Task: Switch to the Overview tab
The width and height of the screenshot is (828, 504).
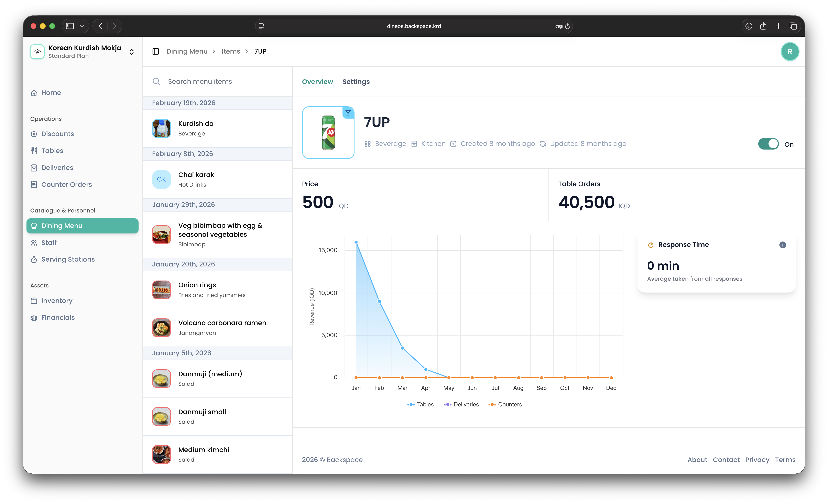Action: (317, 82)
